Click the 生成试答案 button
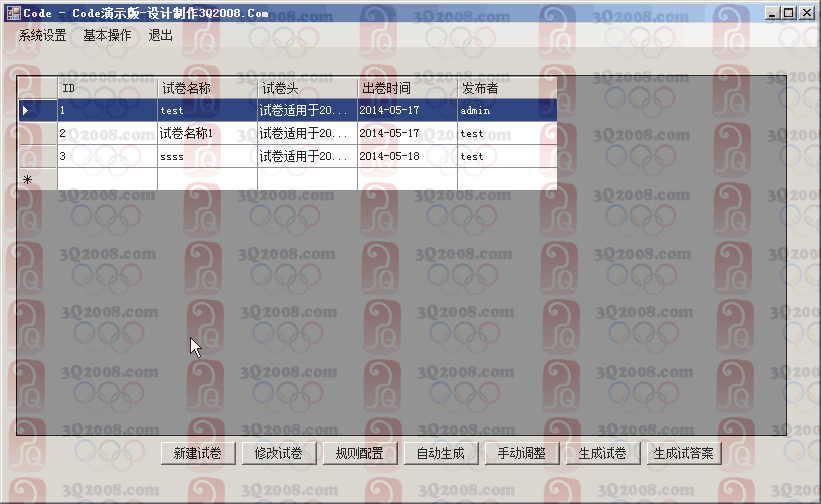 coord(684,453)
